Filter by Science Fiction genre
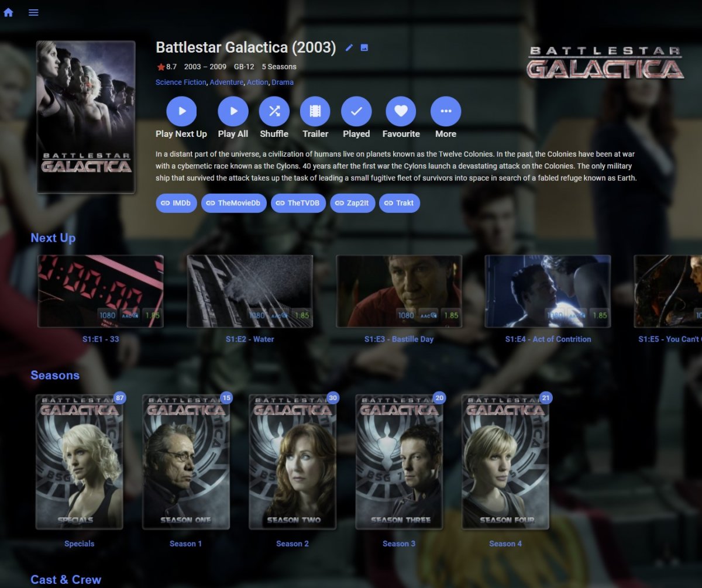This screenshot has width=702, height=588. (x=181, y=82)
